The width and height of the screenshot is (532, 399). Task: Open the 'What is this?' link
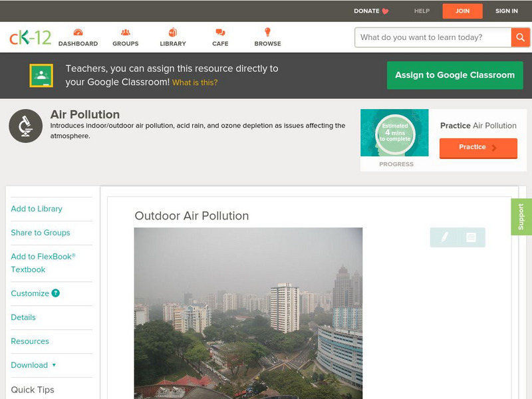[x=195, y=83]
